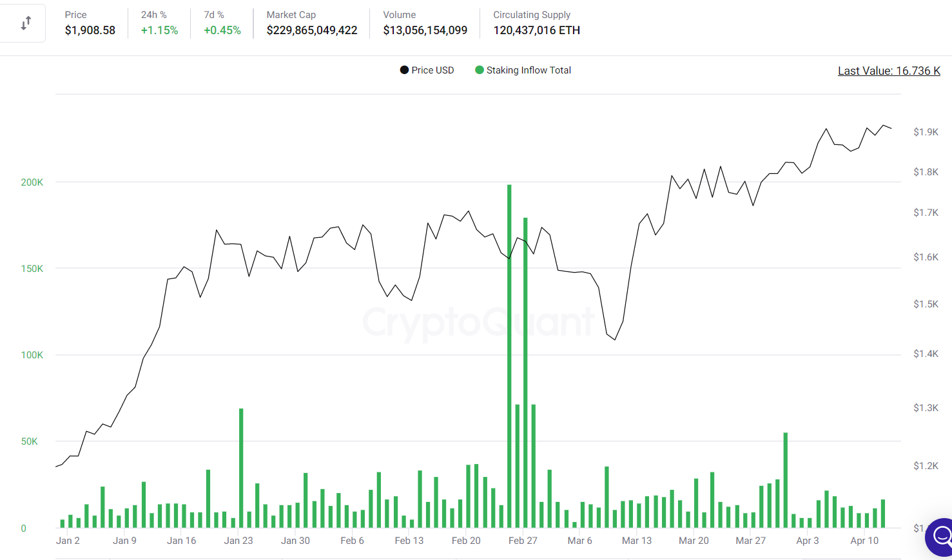
Task: Click the 24h % value +1.15%
Action: (x=159, y=30)
